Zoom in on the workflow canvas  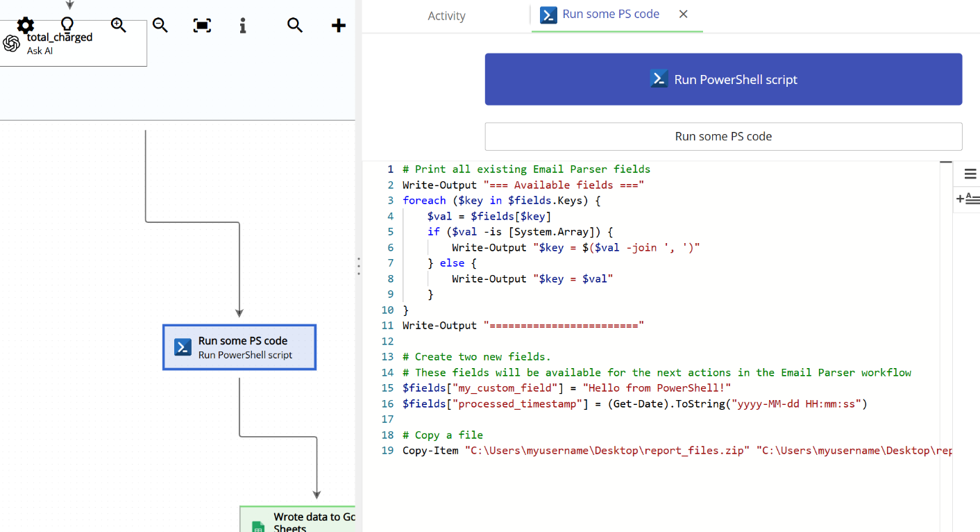[118, 25]
